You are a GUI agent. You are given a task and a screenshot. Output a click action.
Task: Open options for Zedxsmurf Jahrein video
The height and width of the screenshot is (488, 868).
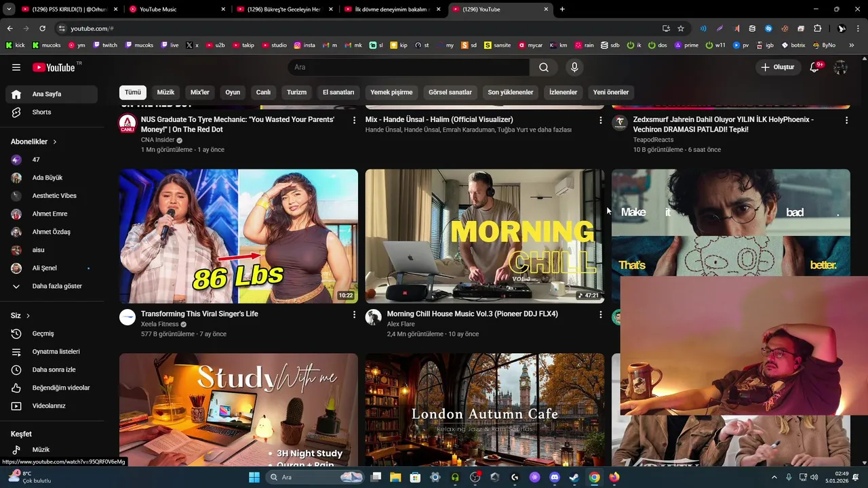[x=846, y=120]
